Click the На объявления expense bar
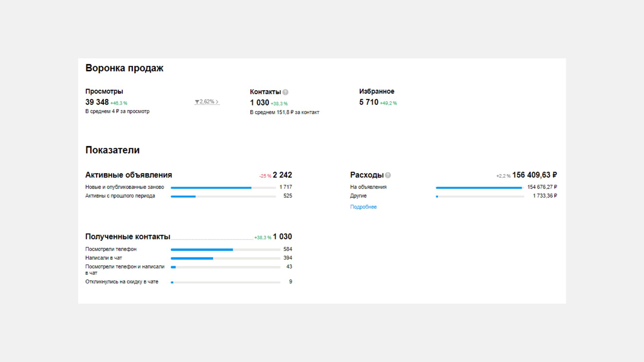Viewport: 644px width, 362px height. [x=480, y=188]
